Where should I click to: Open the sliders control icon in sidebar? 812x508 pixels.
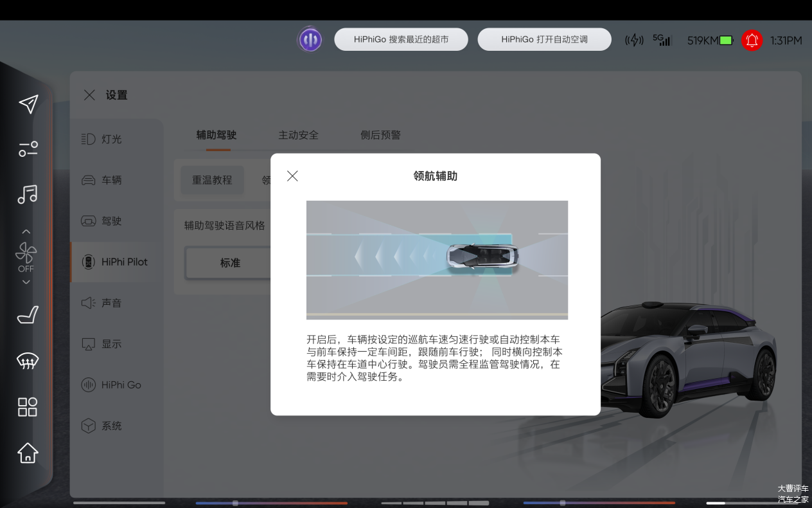coord(28,149)
